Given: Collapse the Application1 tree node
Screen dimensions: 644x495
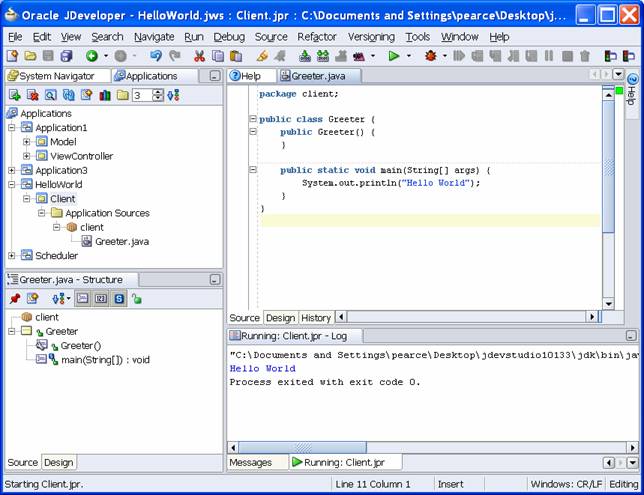Looking at the screenshot, I should coord(12,128).
